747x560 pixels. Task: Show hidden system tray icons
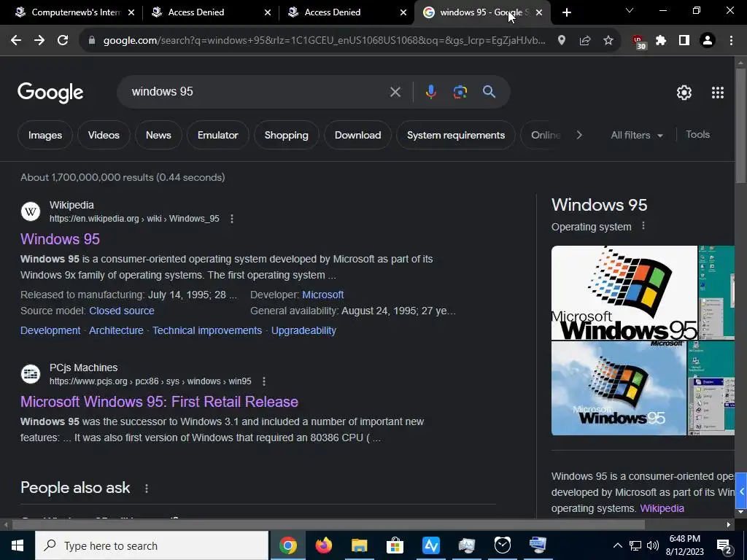pos(617,545)
